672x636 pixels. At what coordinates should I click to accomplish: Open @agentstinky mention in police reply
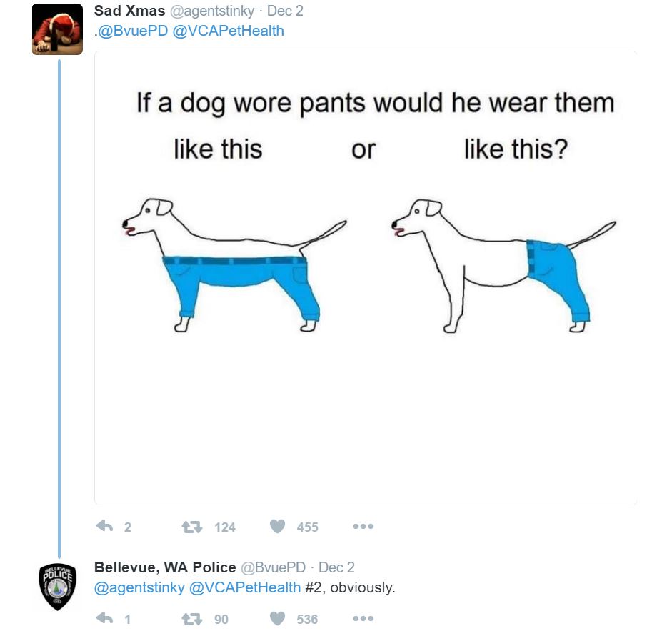coord(139,587)
